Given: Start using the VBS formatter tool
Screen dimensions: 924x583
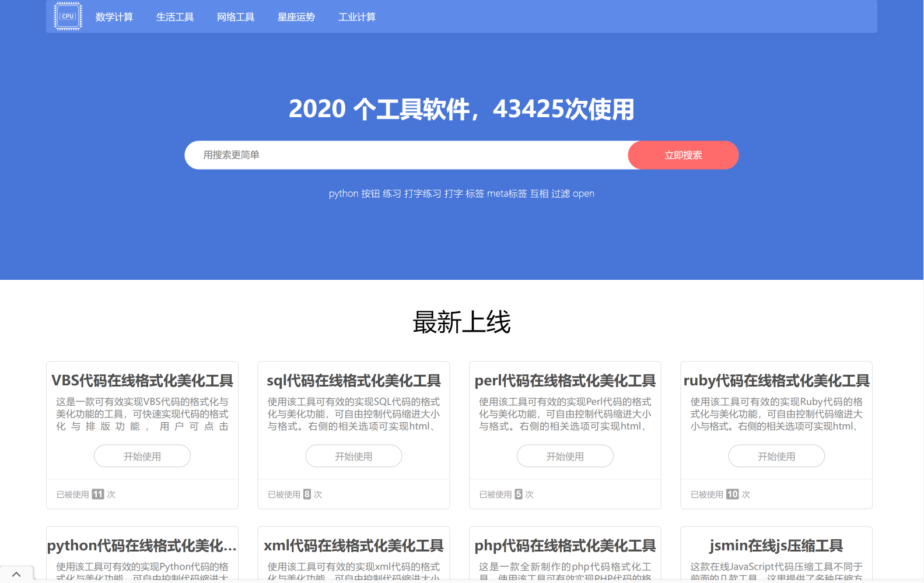Looking at the screenshot, I should (x=142, y=456).
